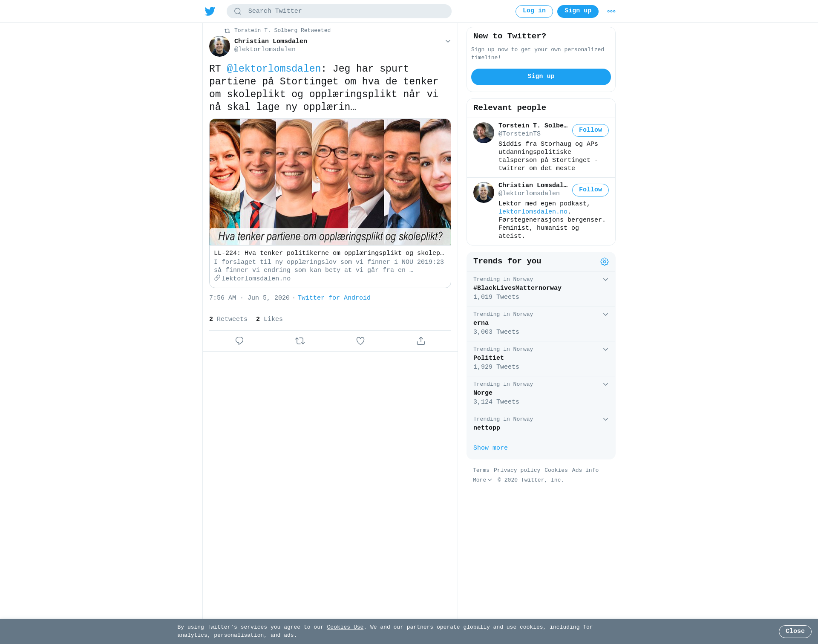Click Christian Lomsdalen's tweet avatar

(219, 46)
